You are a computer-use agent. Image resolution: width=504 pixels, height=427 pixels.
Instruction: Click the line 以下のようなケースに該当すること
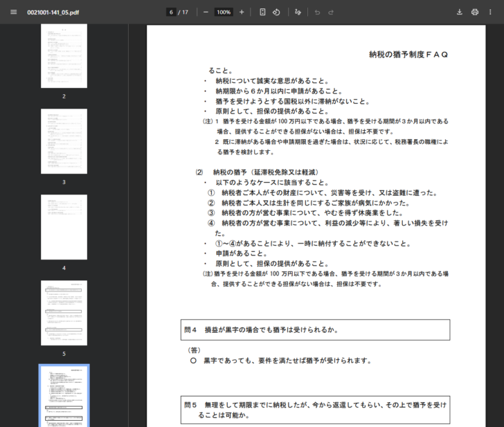coord(272,183)
